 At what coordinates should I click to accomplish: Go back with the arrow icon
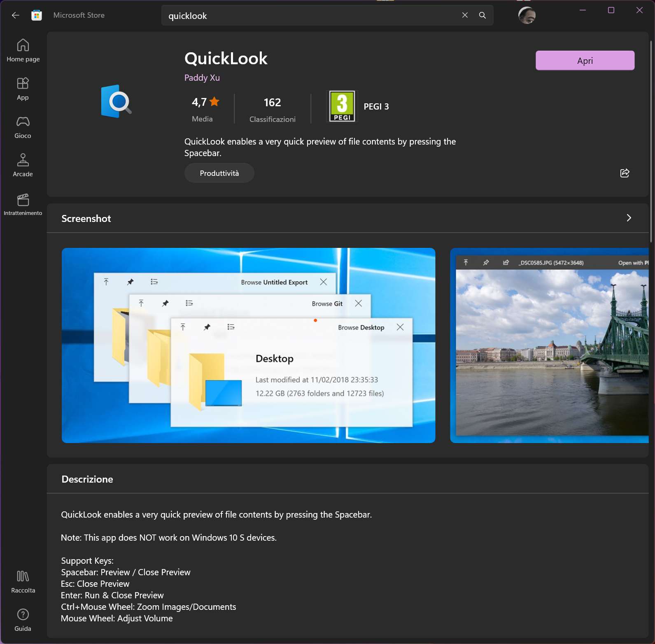(16, 15)
